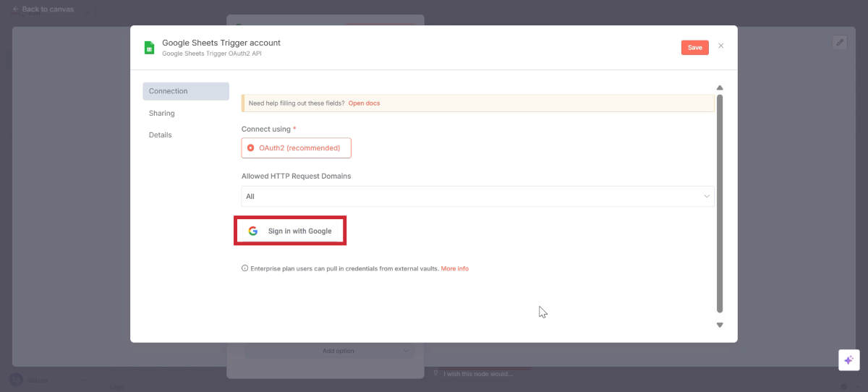Open the sparkle AI assistant button

pyautogui.click(x=848, y=360)
